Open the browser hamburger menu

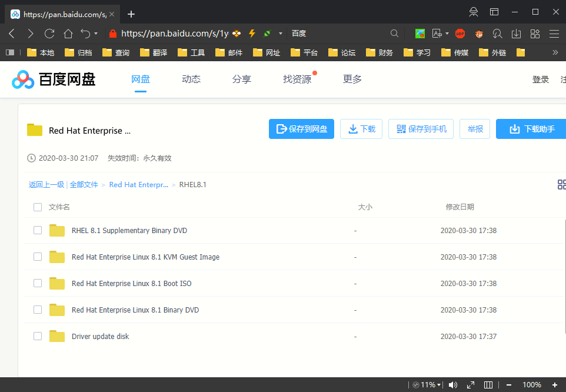[554, 34]
